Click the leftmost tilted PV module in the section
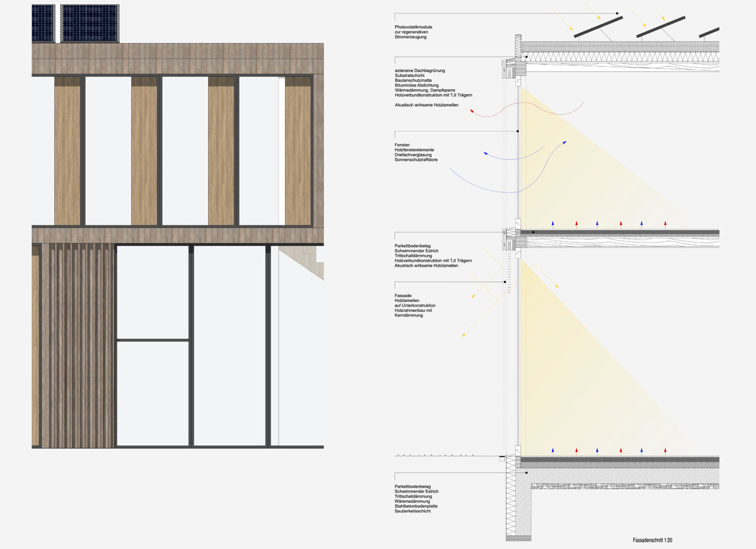 click(598, 27)
